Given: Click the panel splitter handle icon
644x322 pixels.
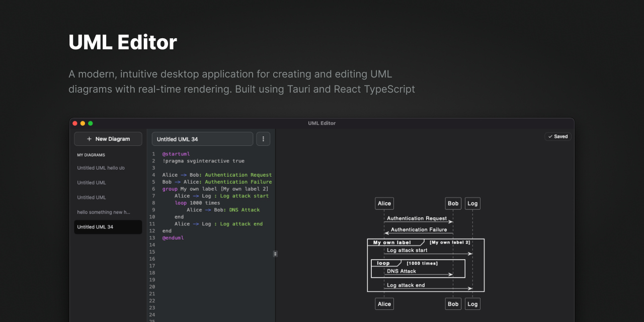Looking at the screenshot, I should 275,254.
